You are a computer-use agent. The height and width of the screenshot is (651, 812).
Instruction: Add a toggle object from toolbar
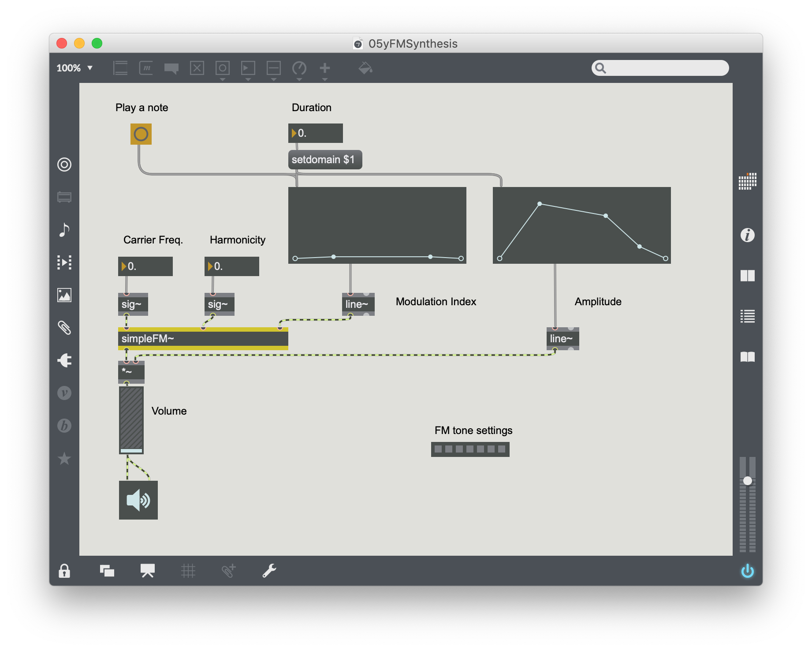[x=197, y=68]
